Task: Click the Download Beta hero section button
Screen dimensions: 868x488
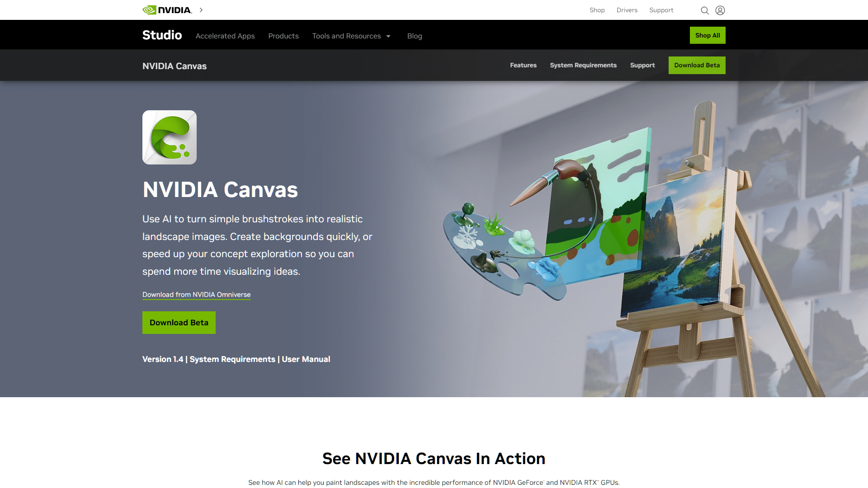Action: (x=179, y=322)
